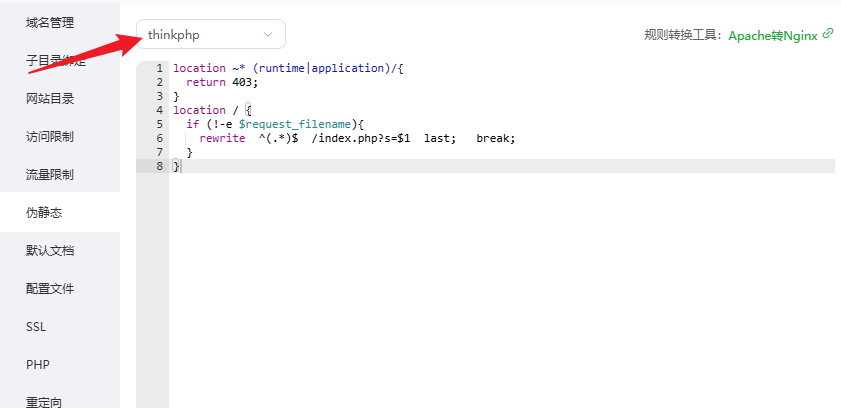Click the external link icon beside Apache转Nginx
841x408 pixels.
point(828,34)
